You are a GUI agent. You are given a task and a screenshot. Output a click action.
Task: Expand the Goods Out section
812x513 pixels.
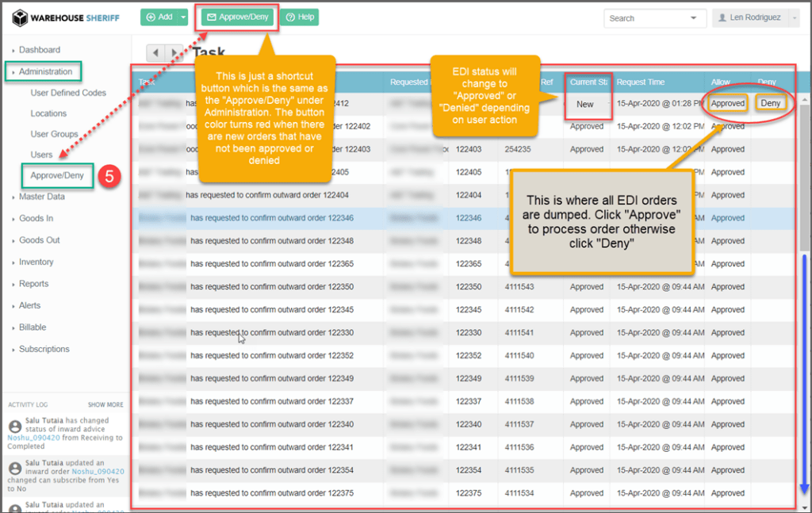(x=39, y=240)
